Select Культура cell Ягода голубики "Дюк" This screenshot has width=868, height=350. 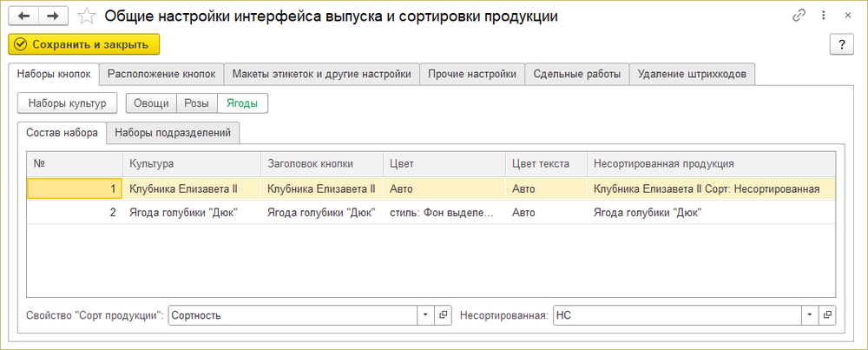pyautogui.click(x=192, y=212)
